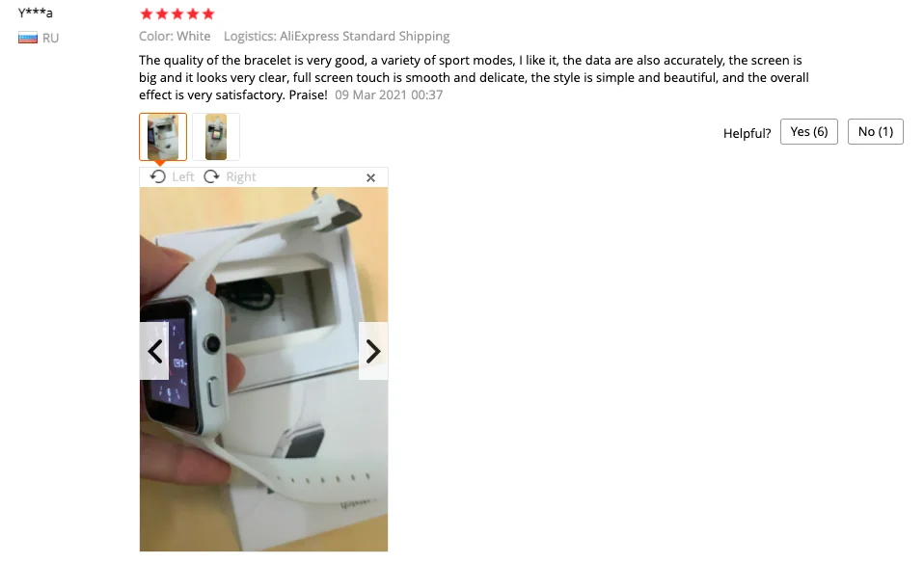924x563 pixels.
Task: Mark the review helpful with Yes (6)
Action: 809,131
